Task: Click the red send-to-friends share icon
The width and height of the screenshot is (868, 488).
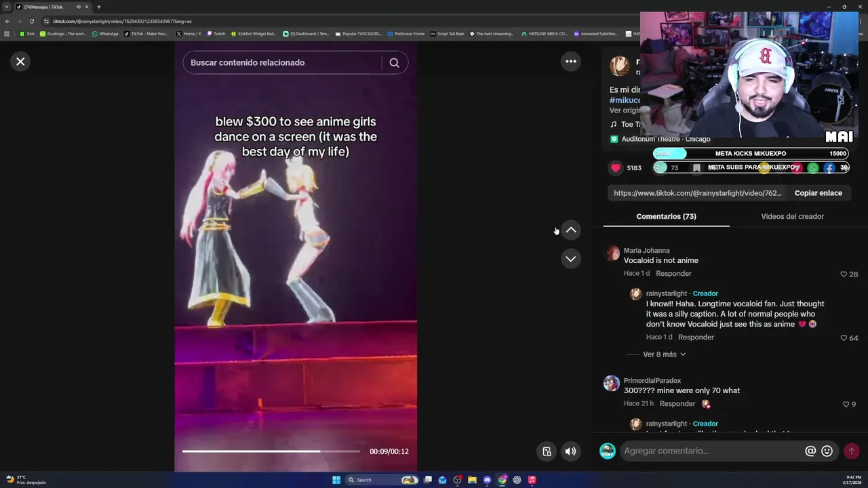Action: point(797,167)
